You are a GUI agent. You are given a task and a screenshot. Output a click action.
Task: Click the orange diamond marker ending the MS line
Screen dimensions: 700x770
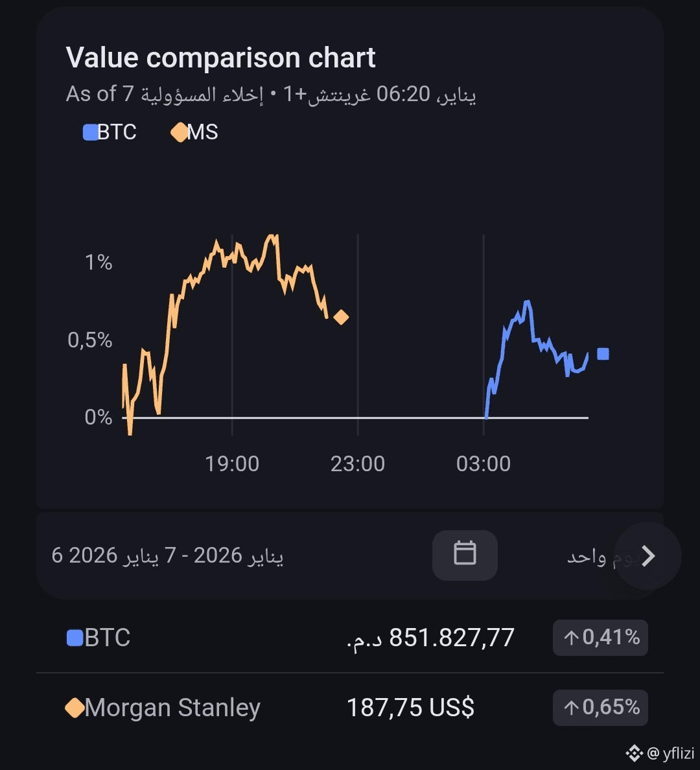click(x=341, y=317)
